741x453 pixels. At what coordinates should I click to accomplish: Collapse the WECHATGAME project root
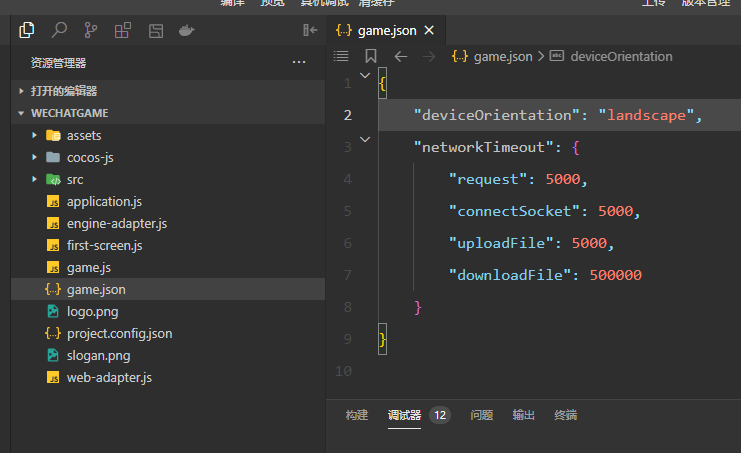[x=168, y=113]
